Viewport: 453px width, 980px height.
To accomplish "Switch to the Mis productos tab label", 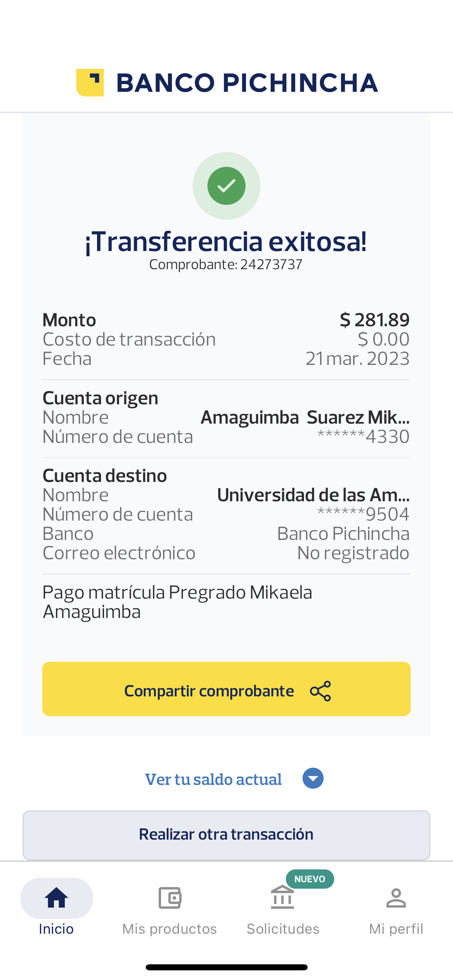I will coord(170,929).
